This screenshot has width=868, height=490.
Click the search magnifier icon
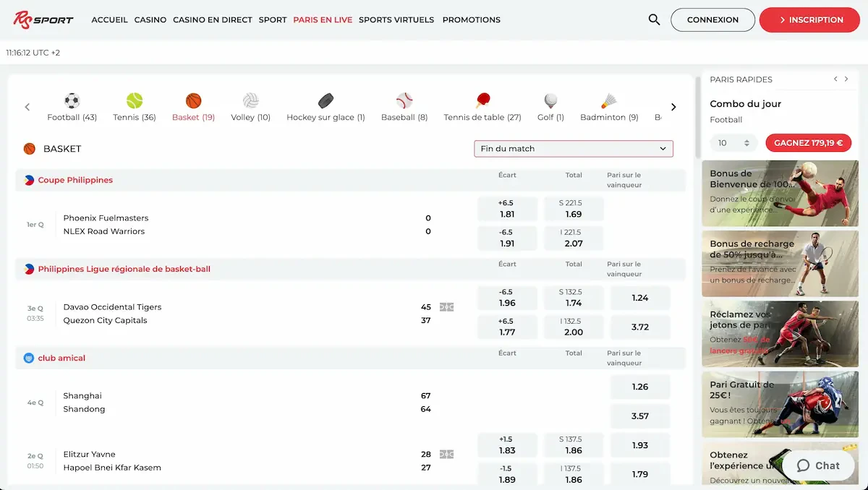pyautogui.click(x=654, y=20)
